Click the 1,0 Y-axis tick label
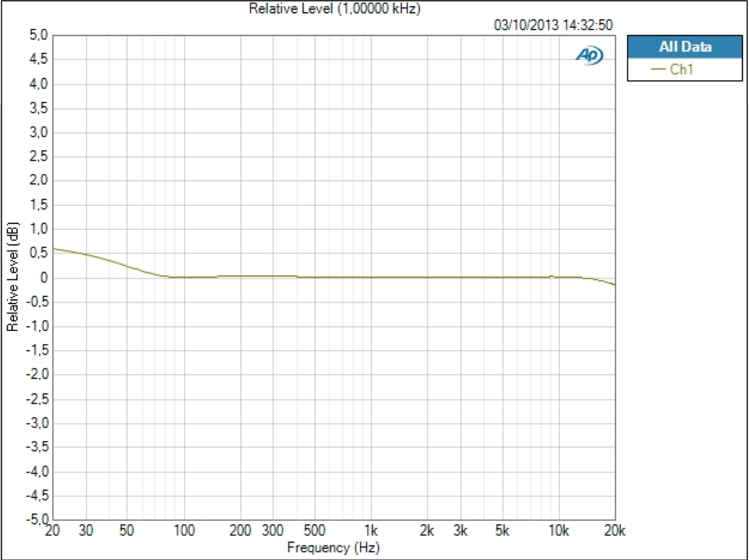The height and width of the screenshot is (560, 749). [38, 229]
